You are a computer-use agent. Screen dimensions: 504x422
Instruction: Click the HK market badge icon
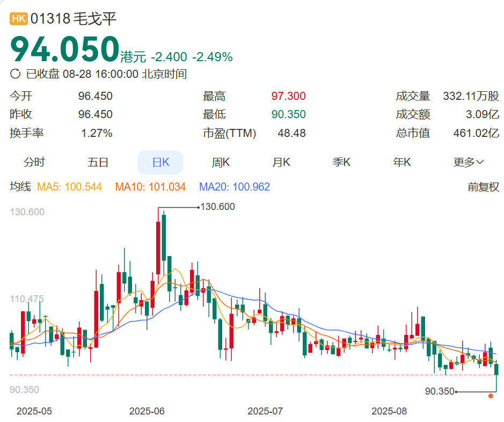click(19, 19)
